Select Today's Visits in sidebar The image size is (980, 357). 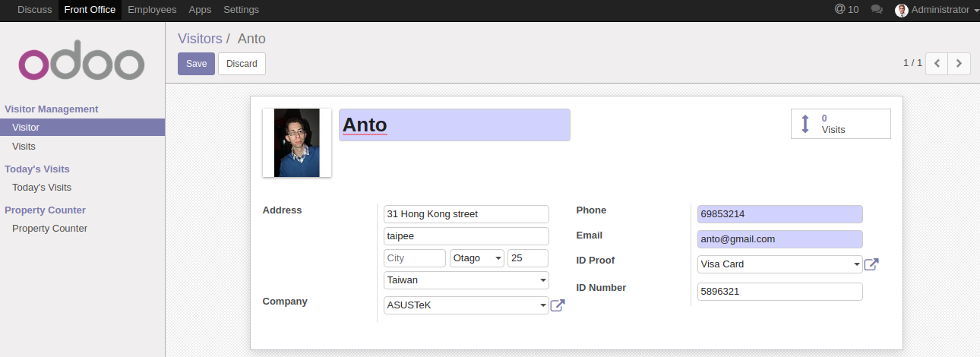coord(42,188)
